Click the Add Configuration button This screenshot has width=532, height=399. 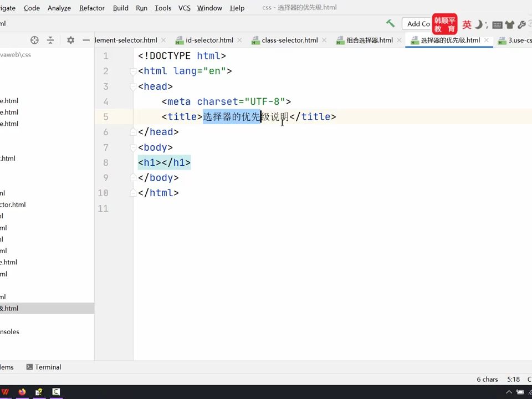pos(417,24)
